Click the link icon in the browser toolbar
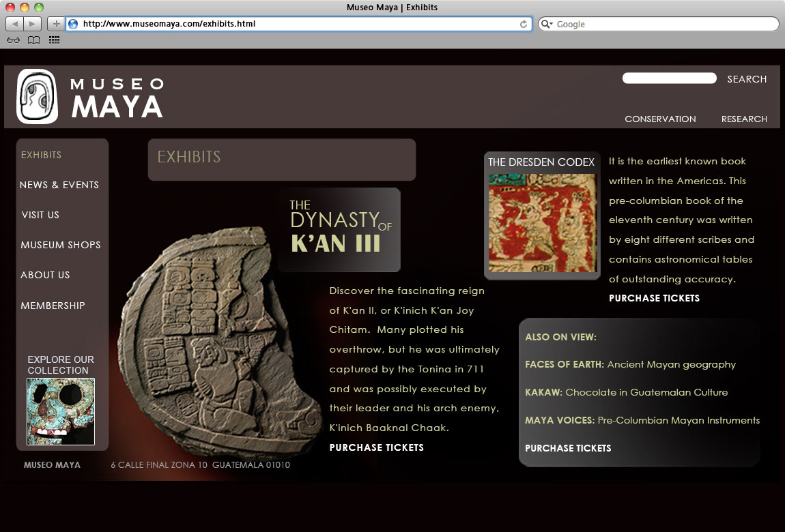This screenshot has width=785, height=532. pyautogui.click(x=13, y=40)
